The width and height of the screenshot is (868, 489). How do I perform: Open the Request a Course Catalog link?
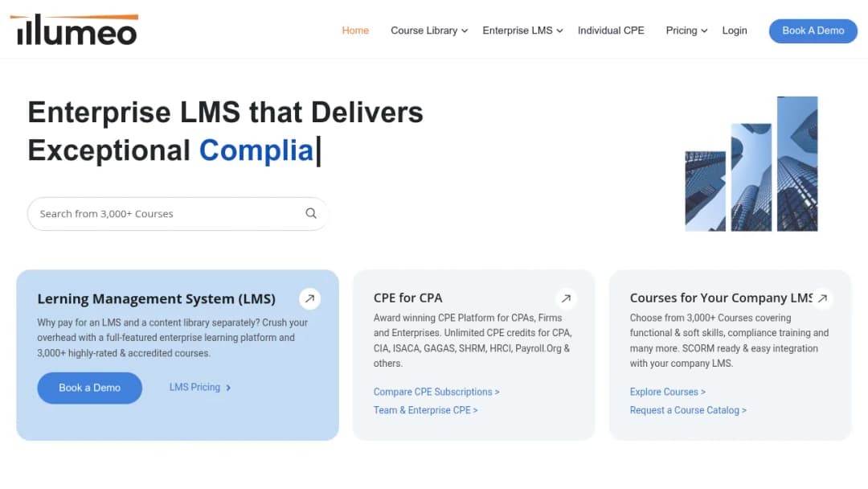pos(688,410)
